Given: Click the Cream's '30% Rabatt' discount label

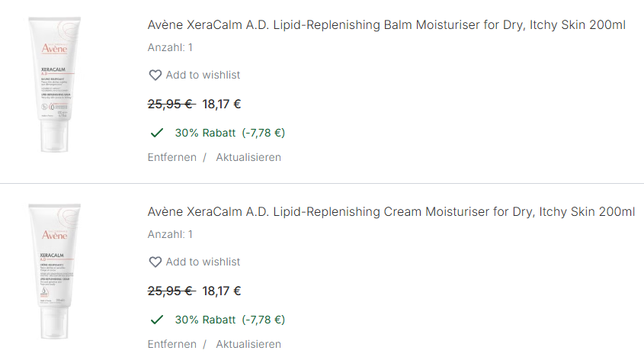Looking at the screenshot, I should pyautogui.click(x=205, y=320).
